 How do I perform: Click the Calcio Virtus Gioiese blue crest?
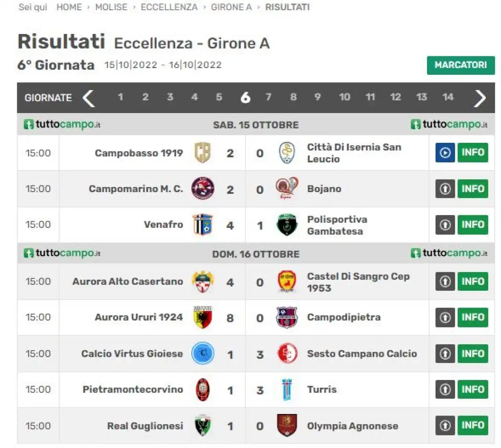tap(203, 353)
